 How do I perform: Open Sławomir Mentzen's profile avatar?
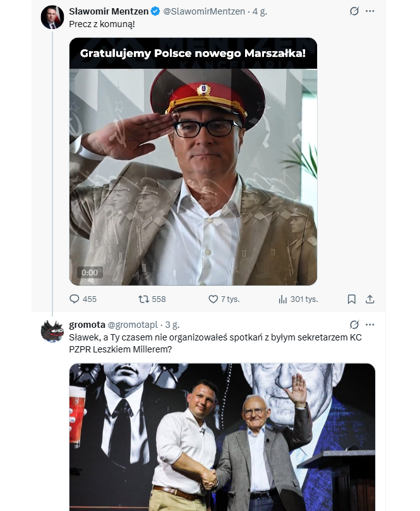tap(52, 18)
